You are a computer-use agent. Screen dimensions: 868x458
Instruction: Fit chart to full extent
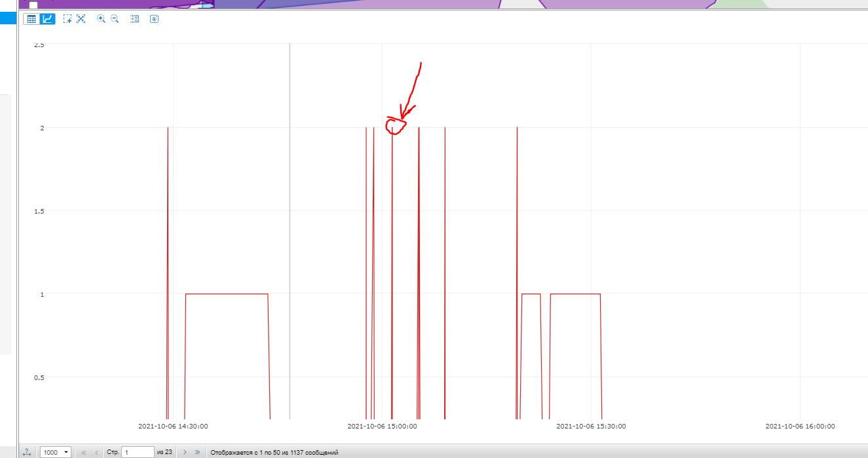click(81, 19)
